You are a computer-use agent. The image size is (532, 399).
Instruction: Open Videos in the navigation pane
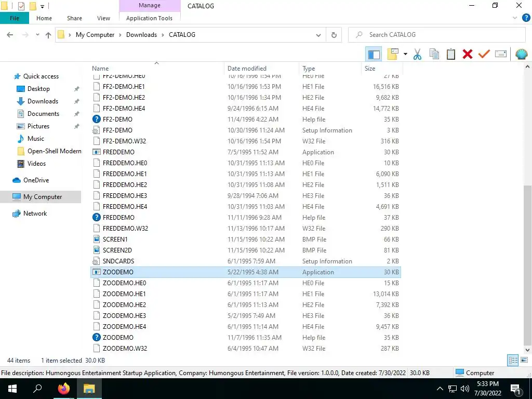tap(36, 164)
